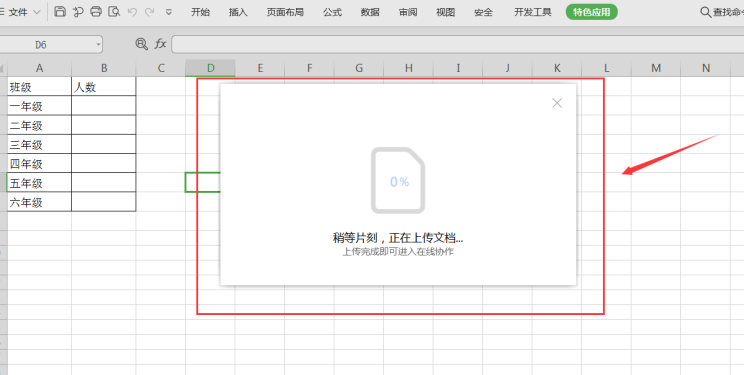Select the 审阅 tab
Image resolution: width=744 pixels, height=375 pixels.
point(408,12)
